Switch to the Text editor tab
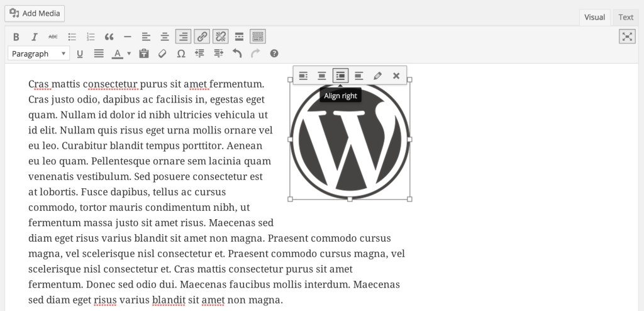Image resolution: width=644 pixels, height=311 pixels. [x=626, y=18]
